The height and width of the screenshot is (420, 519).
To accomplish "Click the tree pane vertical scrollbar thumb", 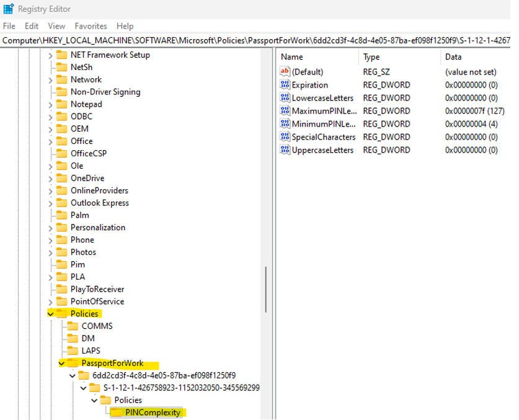I will tap(265, 290).
